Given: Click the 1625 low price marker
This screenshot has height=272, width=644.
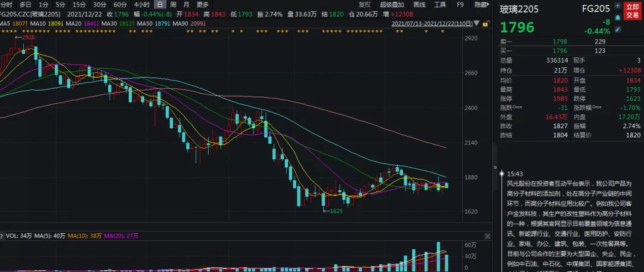Looking at the screenshot, I should coord(336,211).
